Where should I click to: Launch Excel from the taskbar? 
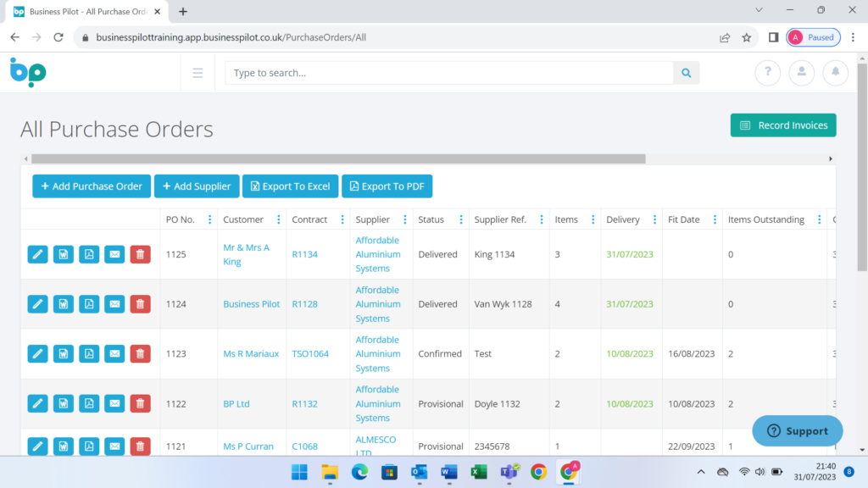click(x=479, y=472)
